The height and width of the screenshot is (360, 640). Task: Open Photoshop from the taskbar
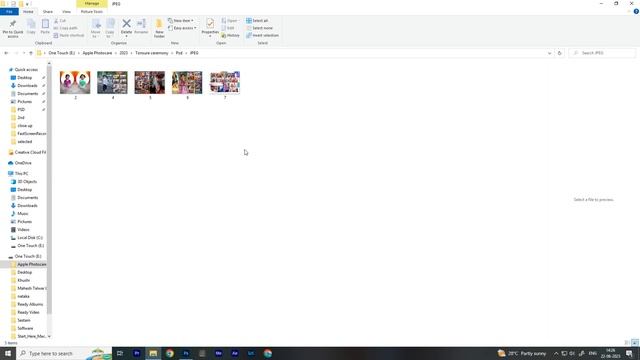[x=186, y=353]
